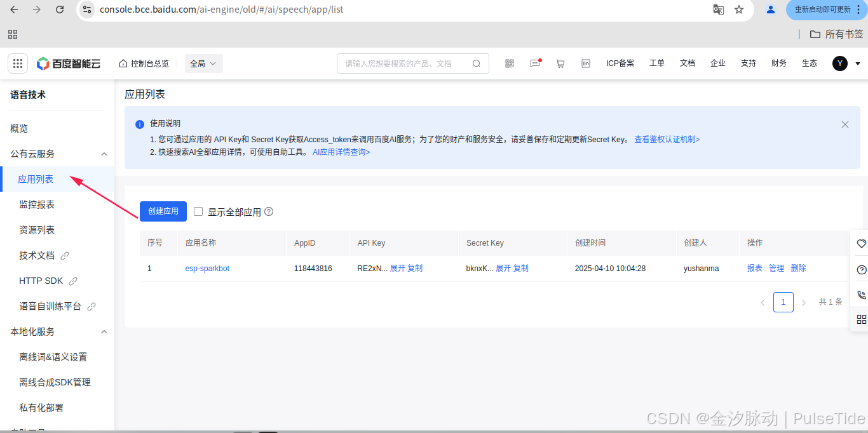
Task: Click the 创建应用 button
Action: click(x=163, y=211)
